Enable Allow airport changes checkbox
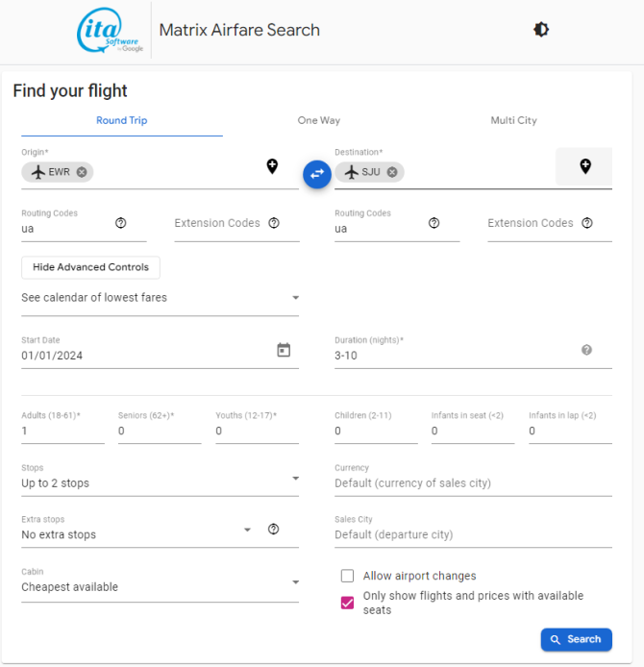This screenshot has width=644, height=667. click(348, 576)
